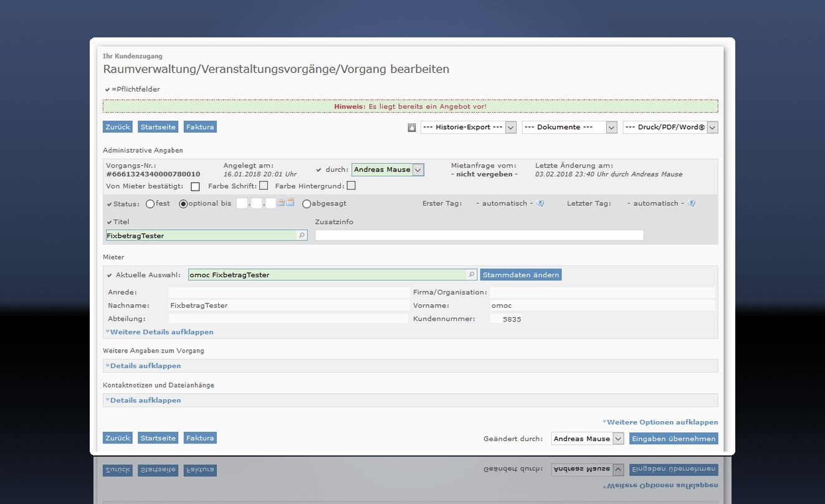The height and width of the screenshot is (504, 825).
Task: Click the empty Zusatzinfo input field
Action: point(479,235)
